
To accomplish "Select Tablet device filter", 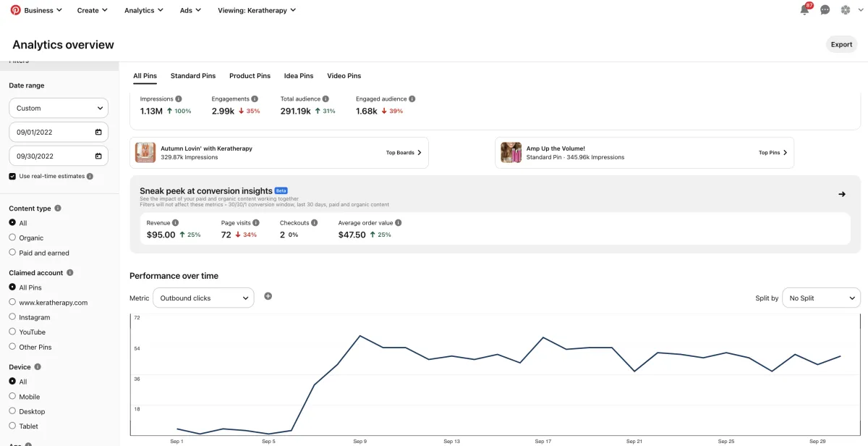I will tap(12, 426).
